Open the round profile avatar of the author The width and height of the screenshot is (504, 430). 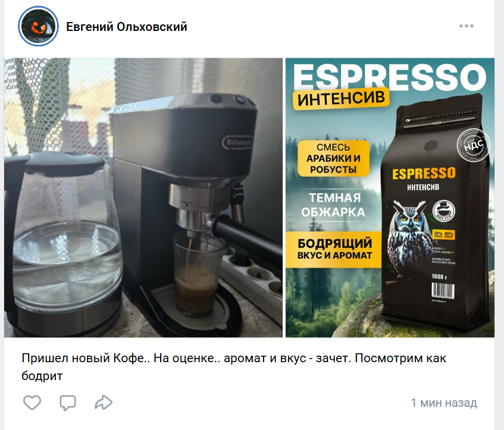coord(38,26)
